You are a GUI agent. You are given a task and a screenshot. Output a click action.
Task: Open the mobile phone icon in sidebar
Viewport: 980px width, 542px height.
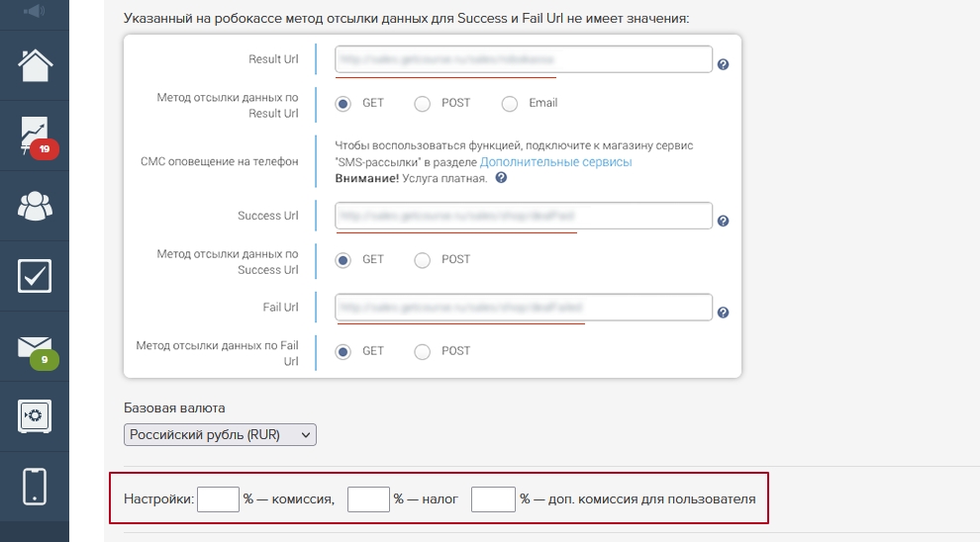click(x=35, y=486)
